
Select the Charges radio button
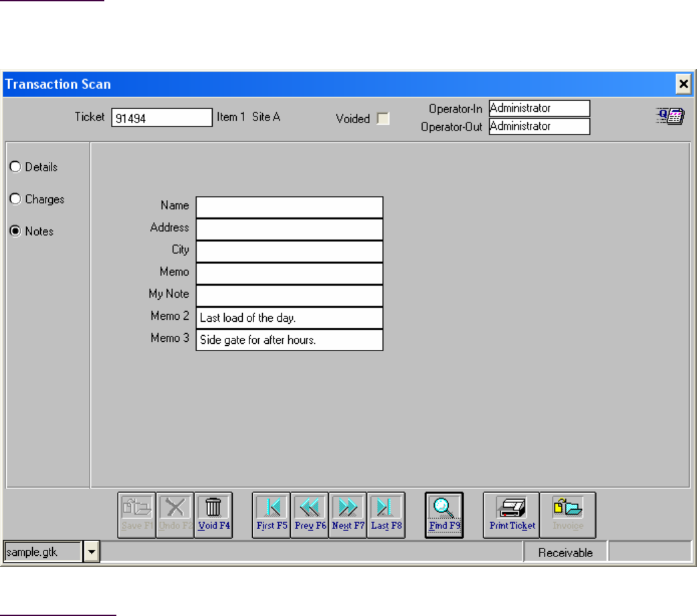click(15, 199)
